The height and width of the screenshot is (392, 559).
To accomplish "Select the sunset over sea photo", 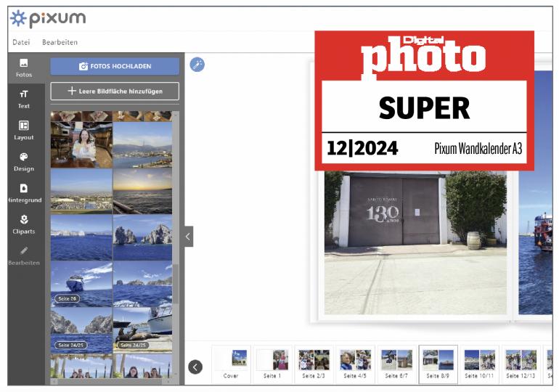I will (x=142, y=191).
